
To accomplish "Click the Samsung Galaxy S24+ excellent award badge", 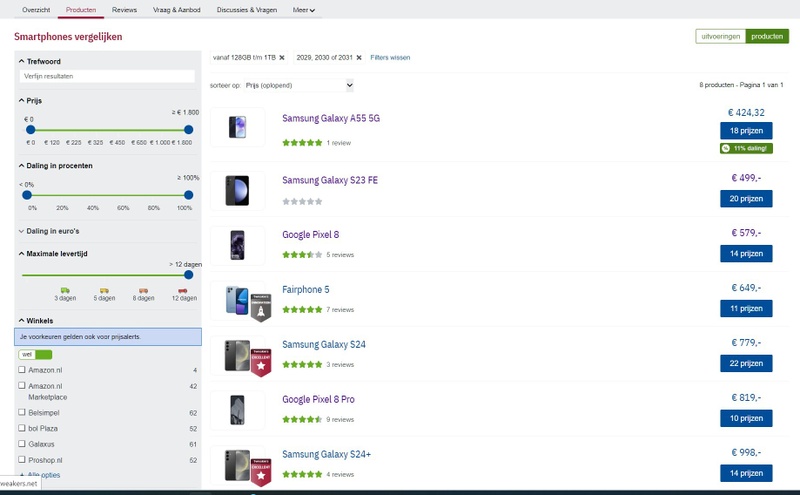I will click(261, 473).
